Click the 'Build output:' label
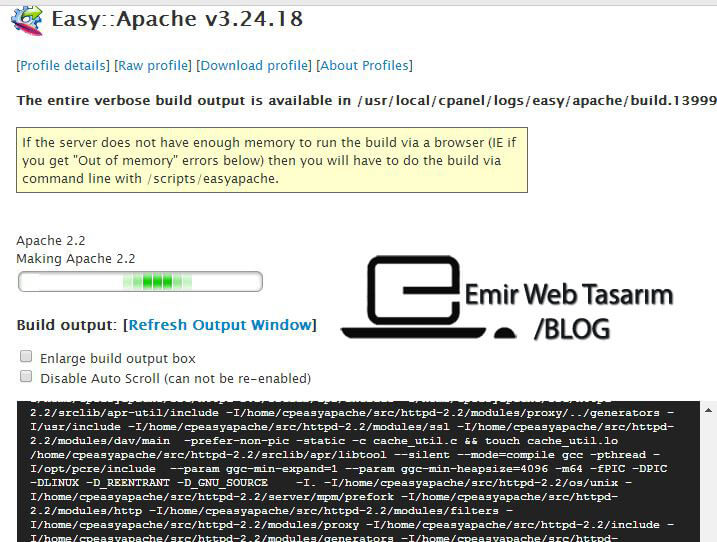This screenshot has width=717, height=542. tap(67, 325)
